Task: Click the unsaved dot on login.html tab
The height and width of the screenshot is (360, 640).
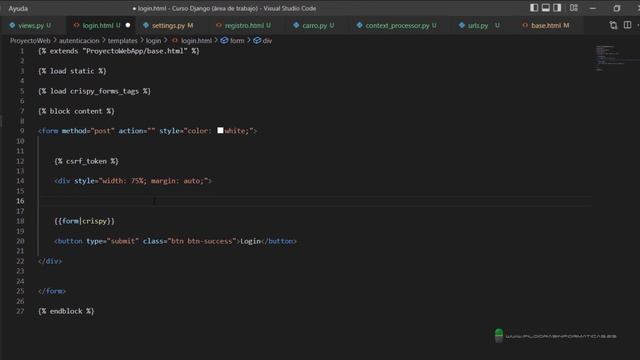Action: (x=128, y=25)
